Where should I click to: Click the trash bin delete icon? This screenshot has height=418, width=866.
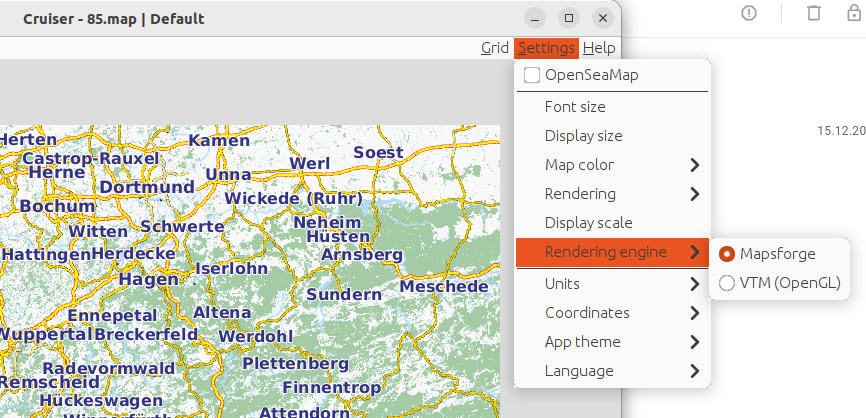814,13
